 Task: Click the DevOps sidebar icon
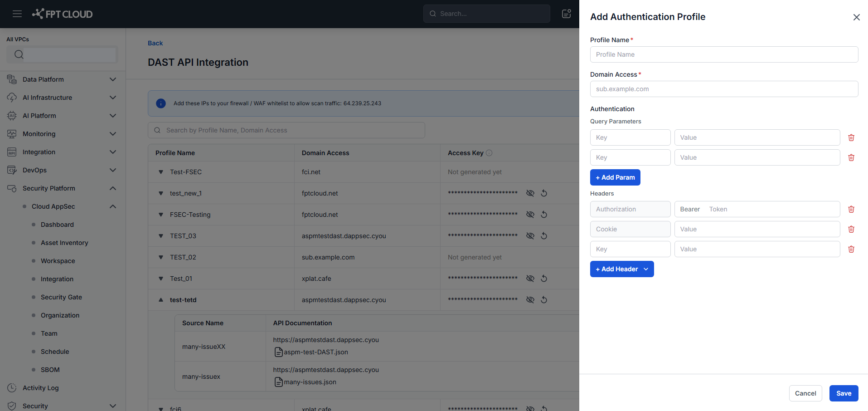coord(12,170)
